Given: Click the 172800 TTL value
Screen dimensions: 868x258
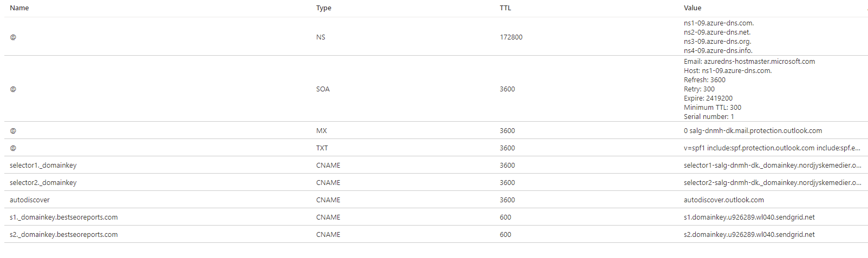Looking at the screenshot, I should pyautogui.click(x=511, y=37).
